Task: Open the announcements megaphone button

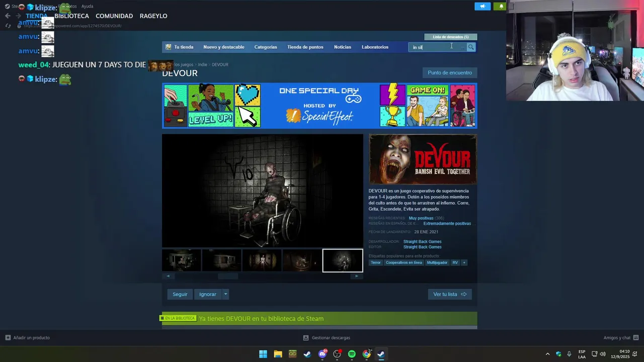Action: pyautogui.click(x=482, y=7)
